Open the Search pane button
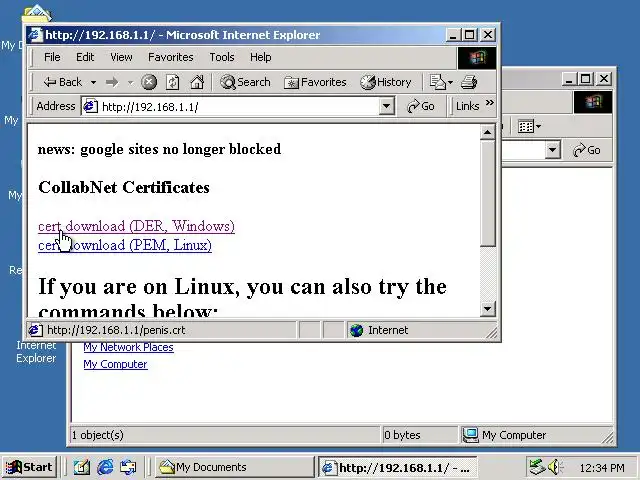 [245, 82]
